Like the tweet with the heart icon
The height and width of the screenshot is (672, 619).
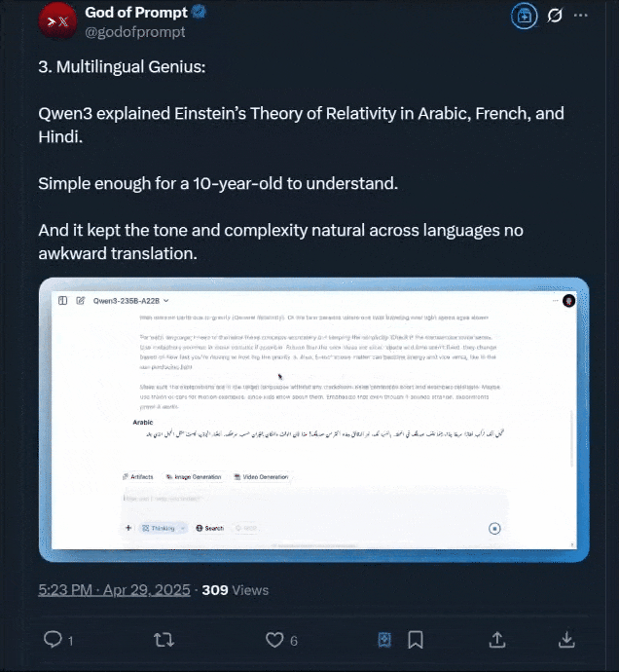(276, 639)
